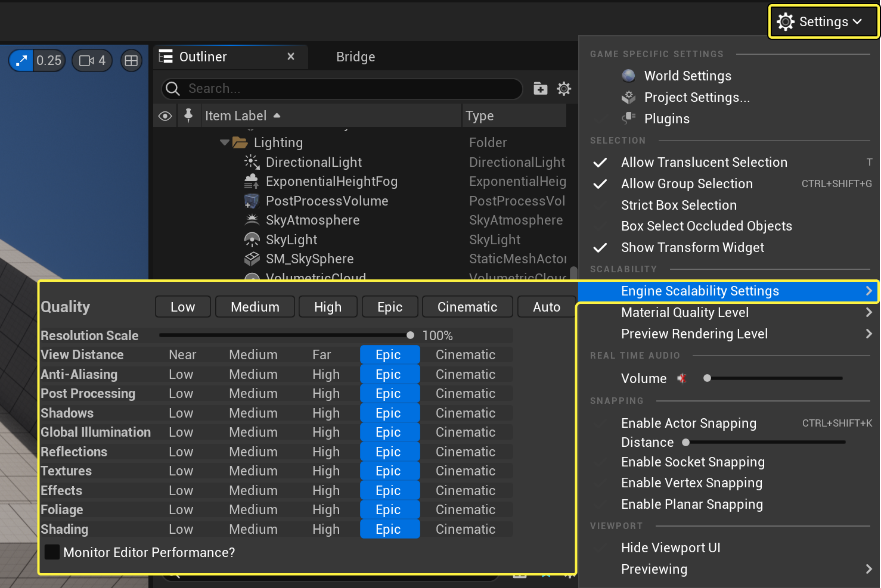
Task: Toggle Show Transform Widget option
Action: (x=692, y=247)
